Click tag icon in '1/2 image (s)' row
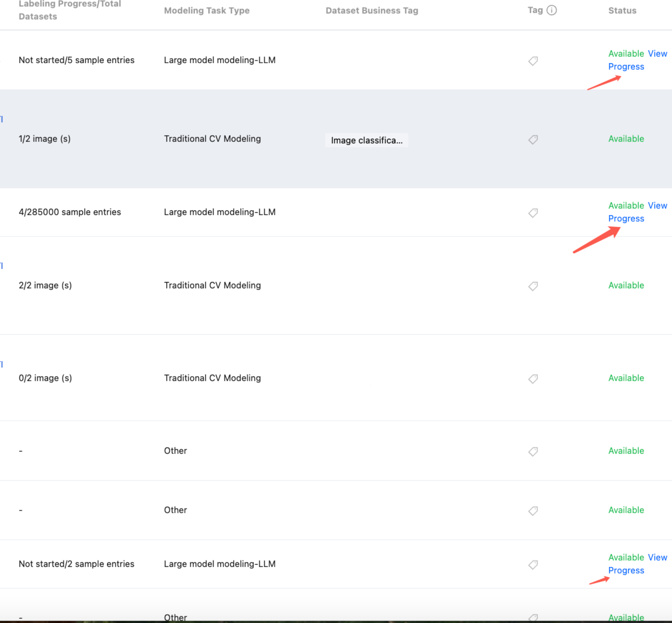Viewport: 672px width, 623px height. 533,139
